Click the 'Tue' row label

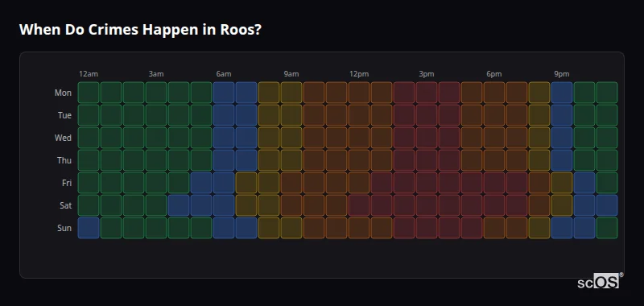(x=64, y=115)
